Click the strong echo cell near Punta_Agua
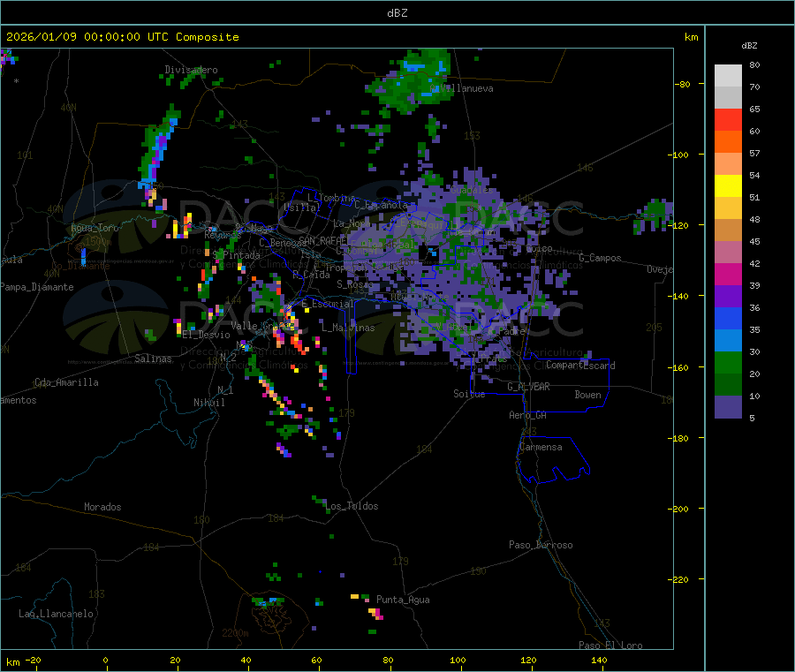The image size is (795, 672). pos(375,614)
